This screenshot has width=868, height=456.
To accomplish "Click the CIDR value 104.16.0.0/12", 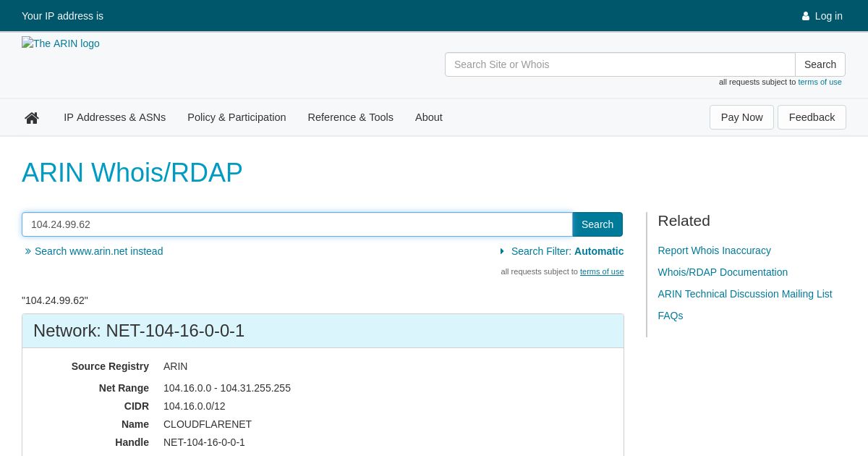I will click(194, 406).
